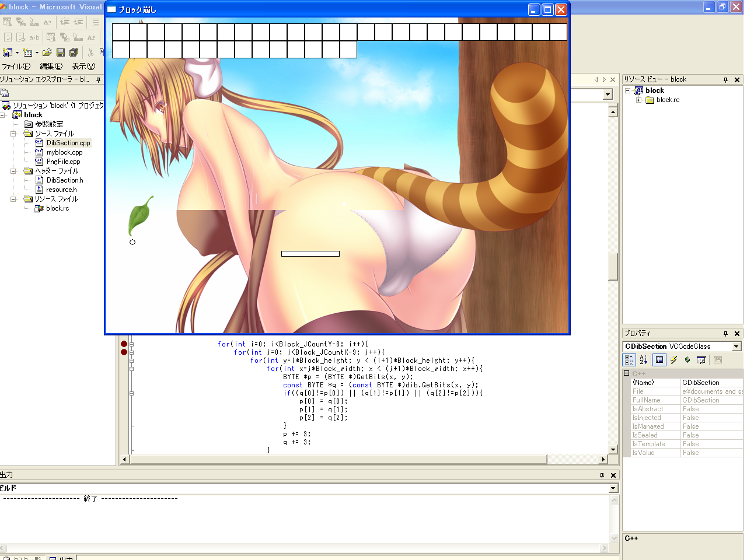
Task: Collapse the C++ category in Properties grid
Action: (626, 373)
